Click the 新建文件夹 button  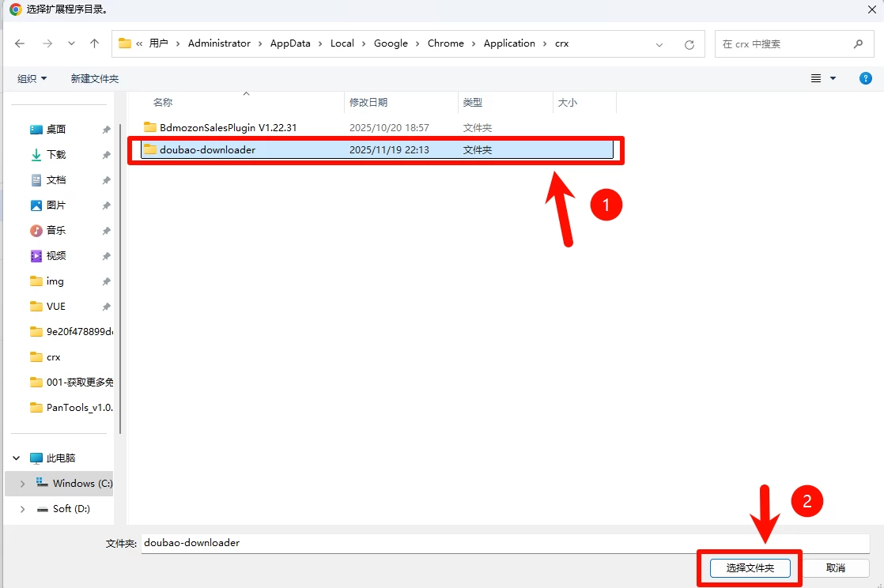coord(94,78)
